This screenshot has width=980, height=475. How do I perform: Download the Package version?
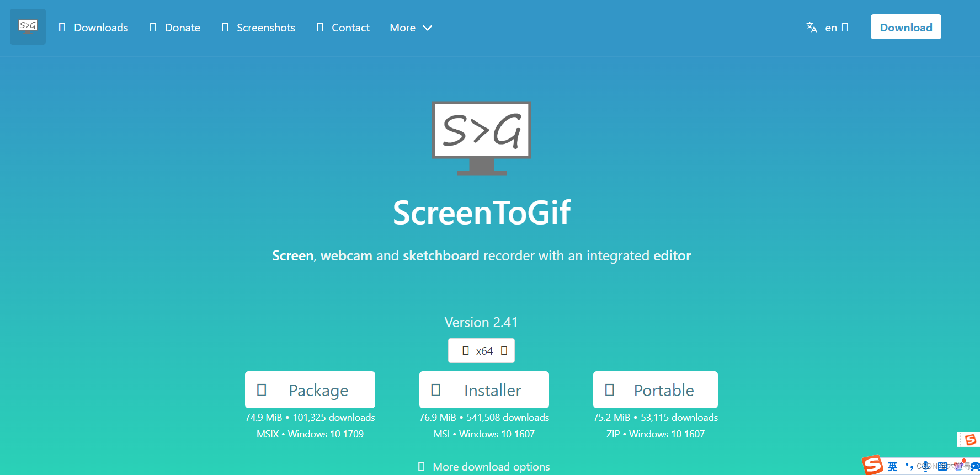pos(310,390)
